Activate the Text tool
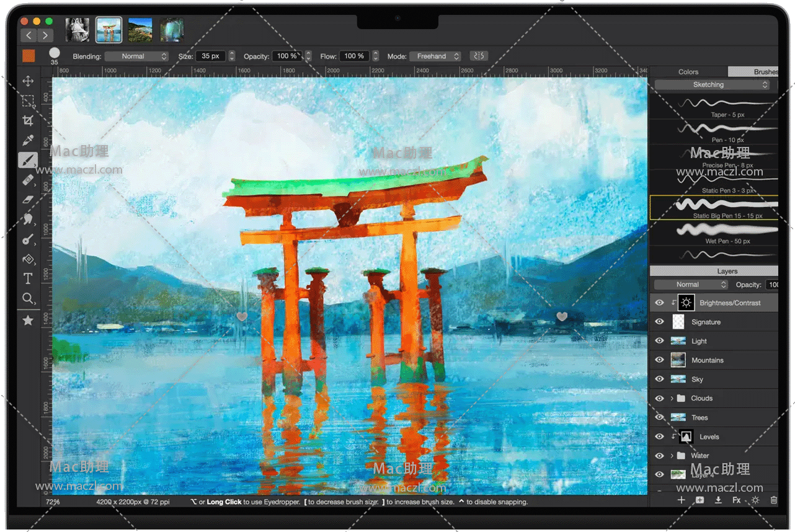 (28, 278)
